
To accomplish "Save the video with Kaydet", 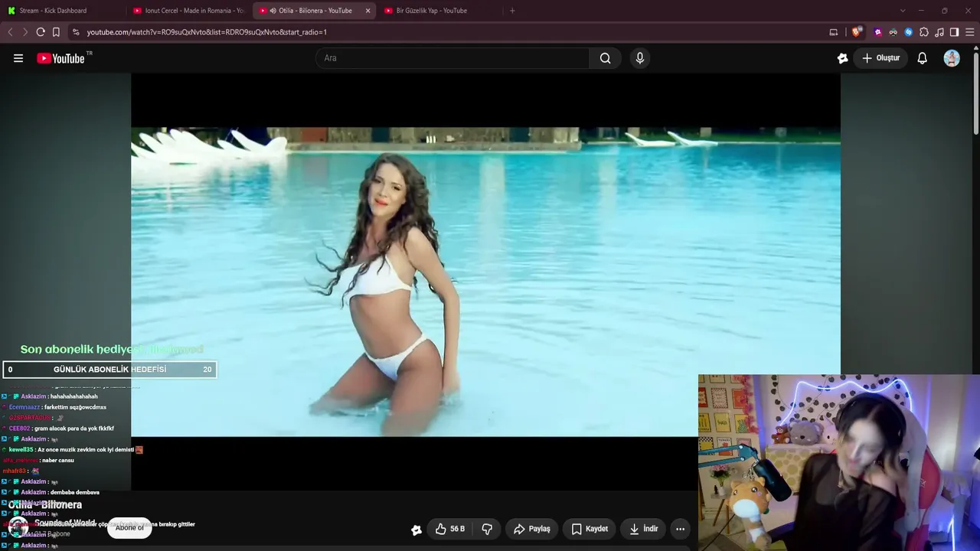I will point(590,529).
